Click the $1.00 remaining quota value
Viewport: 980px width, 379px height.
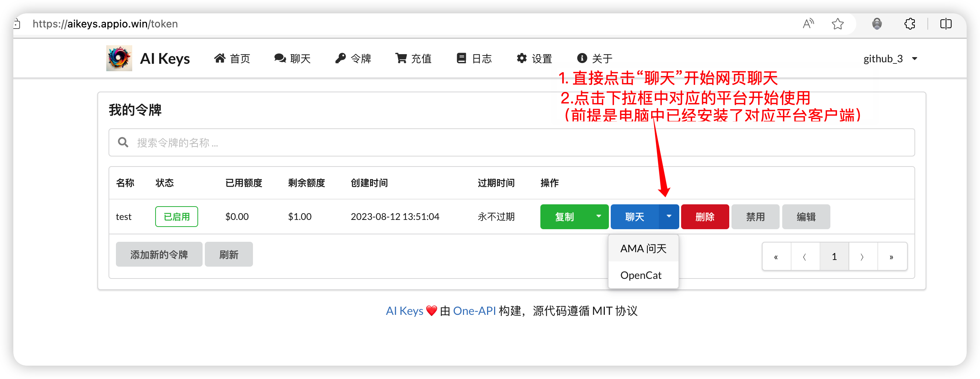[x=299, y=217]
